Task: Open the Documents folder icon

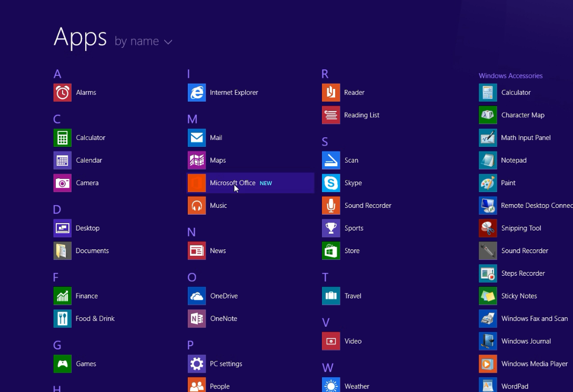Action: [63, 251]
